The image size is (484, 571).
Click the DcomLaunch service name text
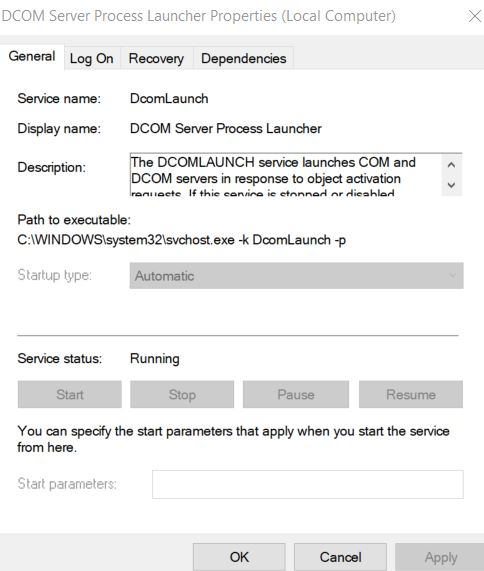pyautogui.click(x=169, y=99)
